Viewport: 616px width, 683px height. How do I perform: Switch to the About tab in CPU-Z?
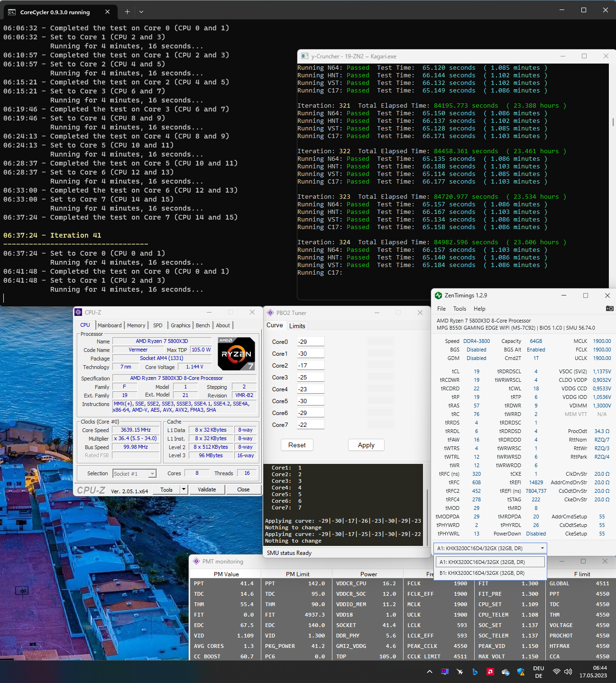(223, 325)
